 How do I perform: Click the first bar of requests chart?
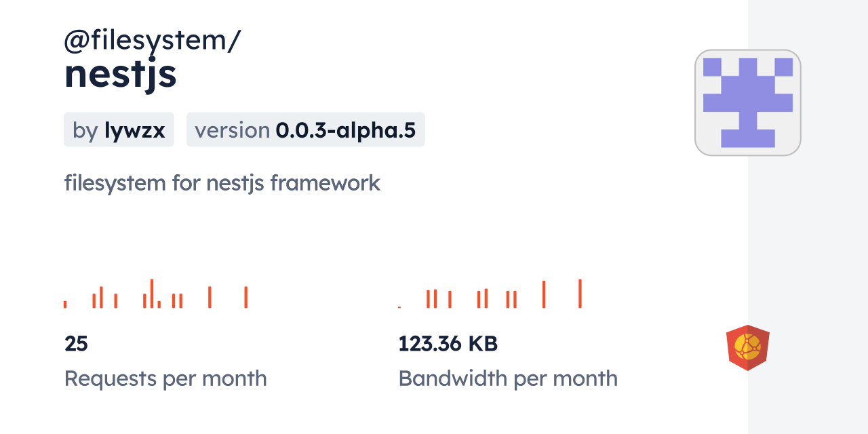tap(65, 304)
